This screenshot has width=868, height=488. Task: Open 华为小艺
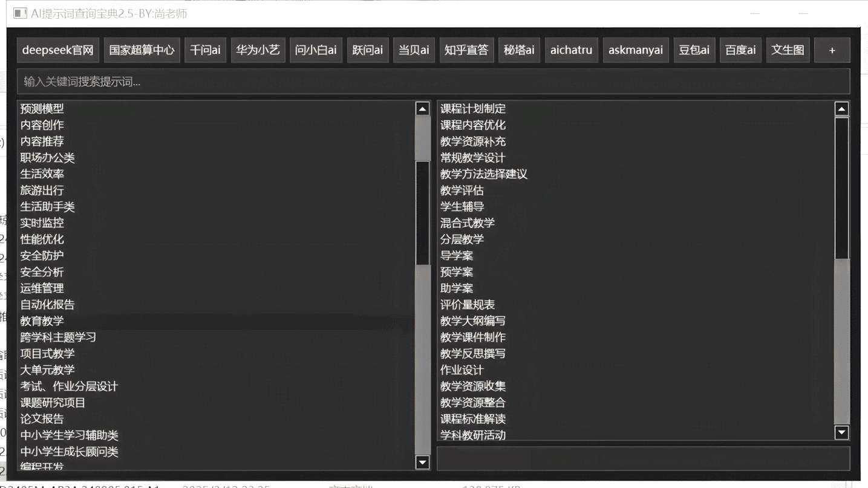pyautogui.click(x=258, y=50)
